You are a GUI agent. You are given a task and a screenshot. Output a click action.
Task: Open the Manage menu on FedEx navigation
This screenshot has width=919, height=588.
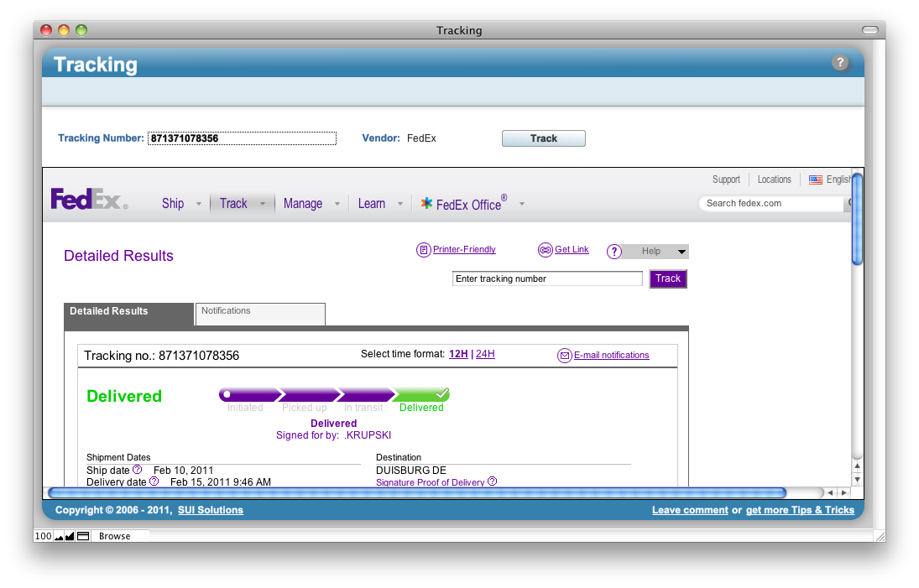tap(303, 203)
